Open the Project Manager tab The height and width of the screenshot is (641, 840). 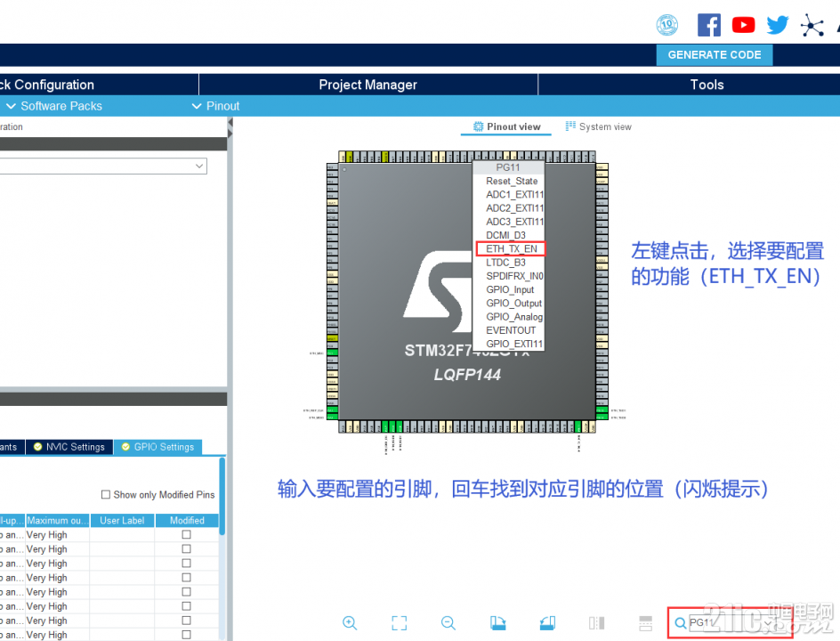click(368, 85)
